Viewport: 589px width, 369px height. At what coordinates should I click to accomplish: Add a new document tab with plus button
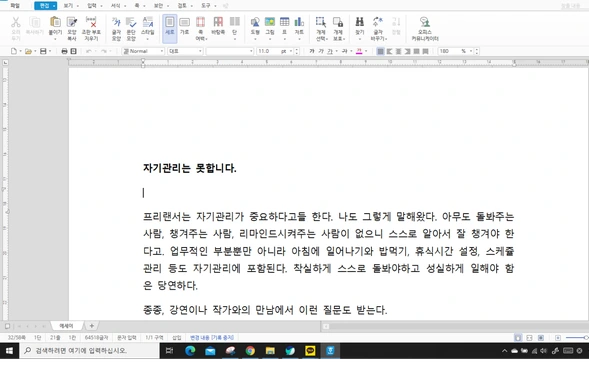tap(91, 326)
